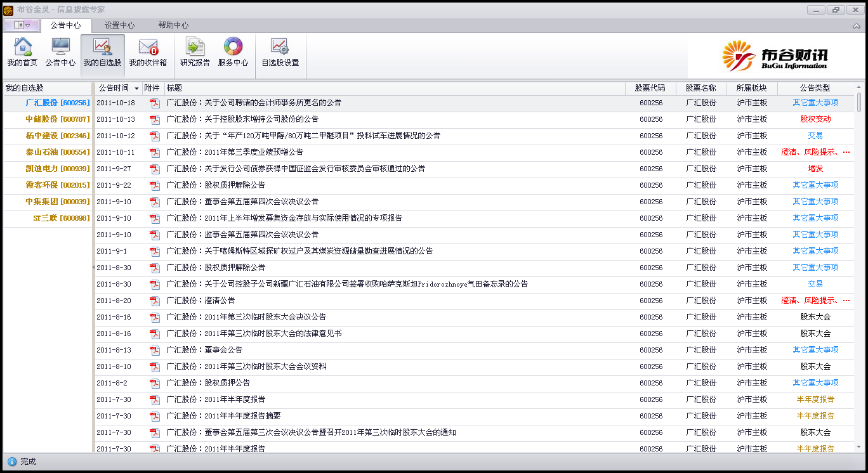Select 中储股份 [600787] in watchlist
868x473 pixels.
point(48,119)
